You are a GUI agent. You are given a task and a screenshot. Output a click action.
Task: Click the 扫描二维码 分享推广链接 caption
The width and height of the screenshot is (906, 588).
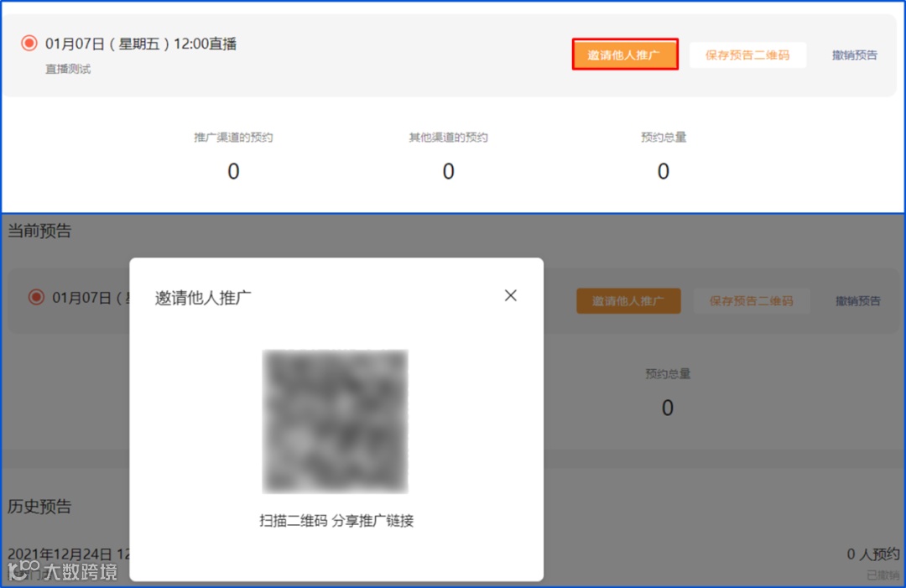click(336, 520)
